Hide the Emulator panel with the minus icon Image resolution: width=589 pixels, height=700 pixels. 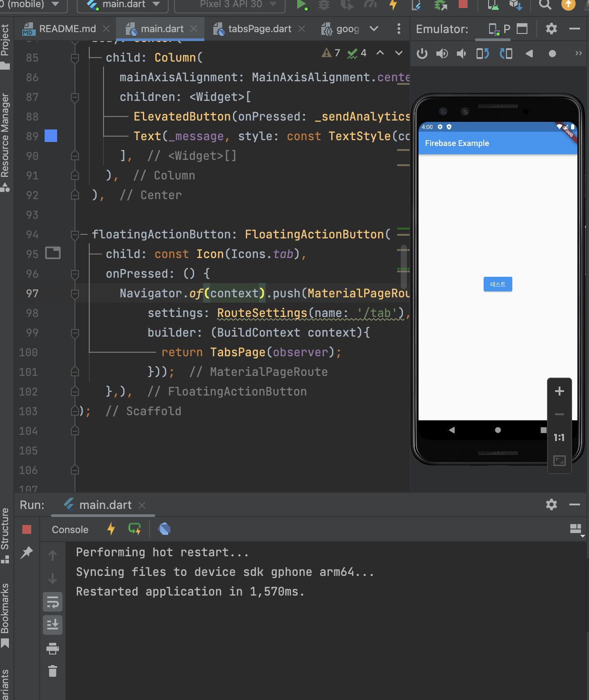pyautogui.click(x=575, y=29)
